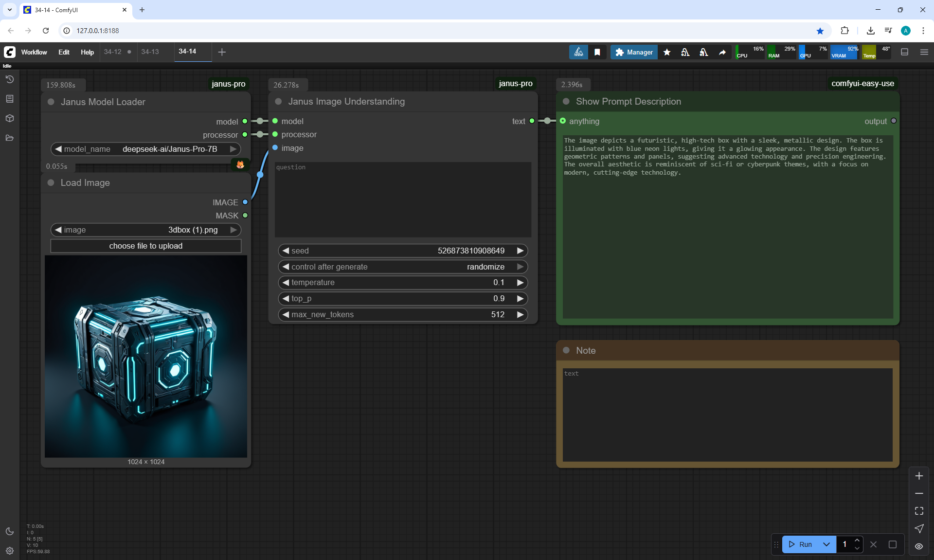Open the Workflow menu
Image resolution: width=934 pixels, height=560 pixels.
click(x=34, y=52)
